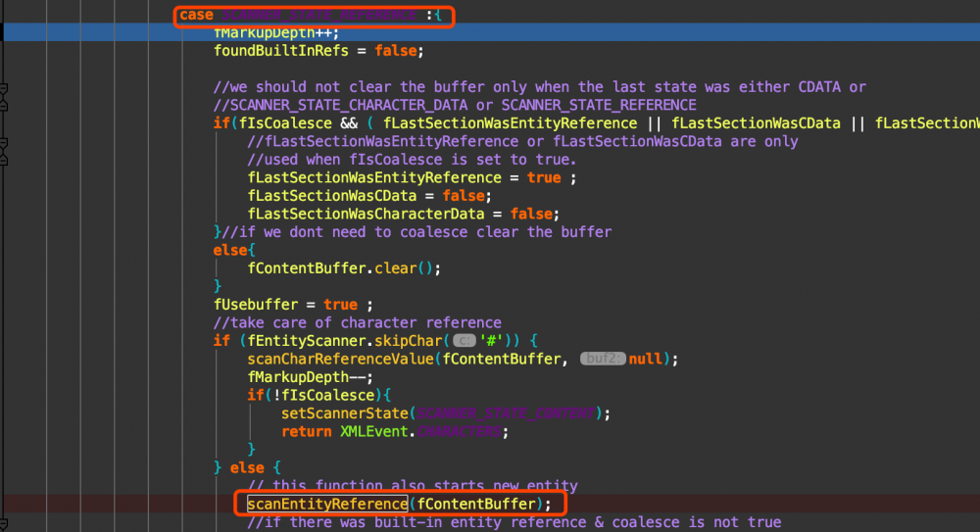Viewport: 980px width, 532px height.
Task: Click the foundBuiltInRefs variable
Action: 280,51
